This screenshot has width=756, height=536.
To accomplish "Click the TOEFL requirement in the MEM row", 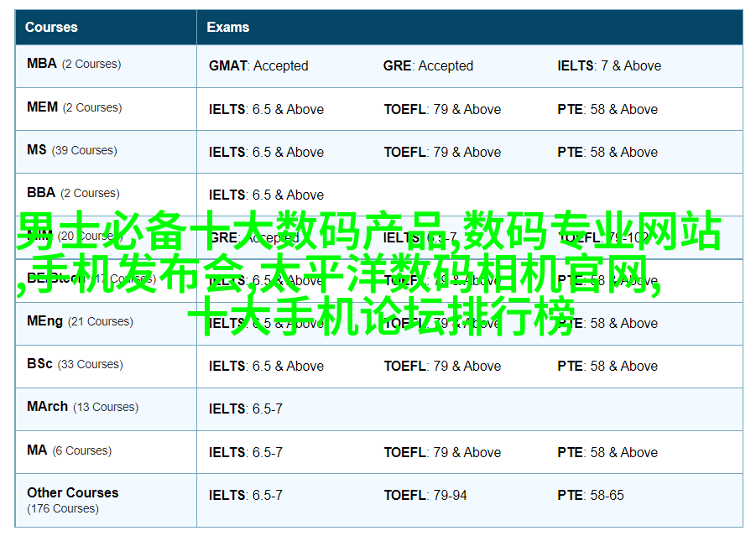I will (442, 109).
